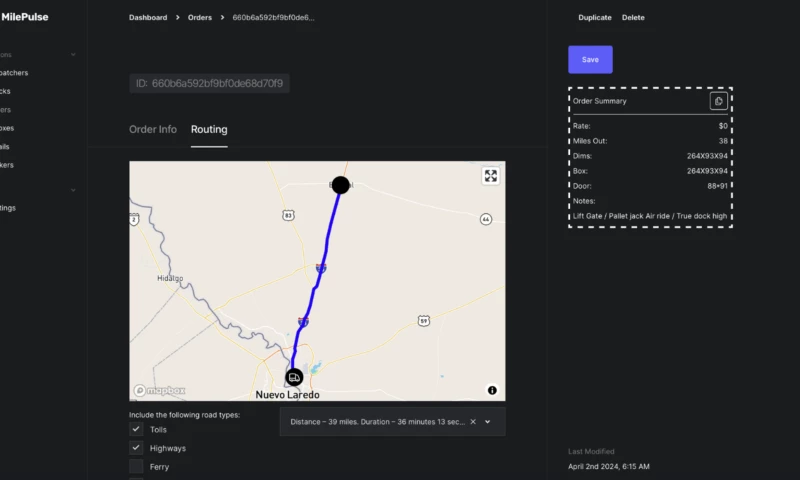Viewport: 800px width, 480px height.
Task: Click the map fullscreen expand icon
Action: click(x=490, y=176)
